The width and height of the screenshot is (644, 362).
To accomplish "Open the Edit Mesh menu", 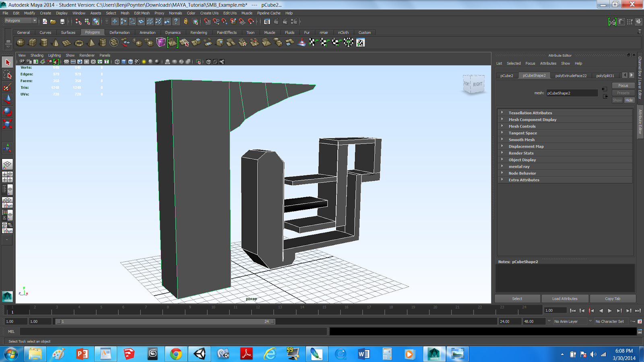I will [142, 13].
